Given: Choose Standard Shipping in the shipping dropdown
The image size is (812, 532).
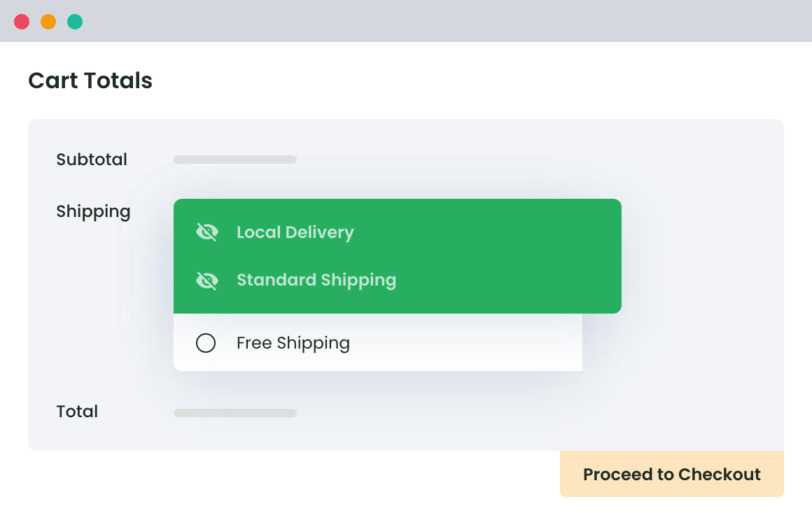Looking at the screenshot, I should click(316, 280).
